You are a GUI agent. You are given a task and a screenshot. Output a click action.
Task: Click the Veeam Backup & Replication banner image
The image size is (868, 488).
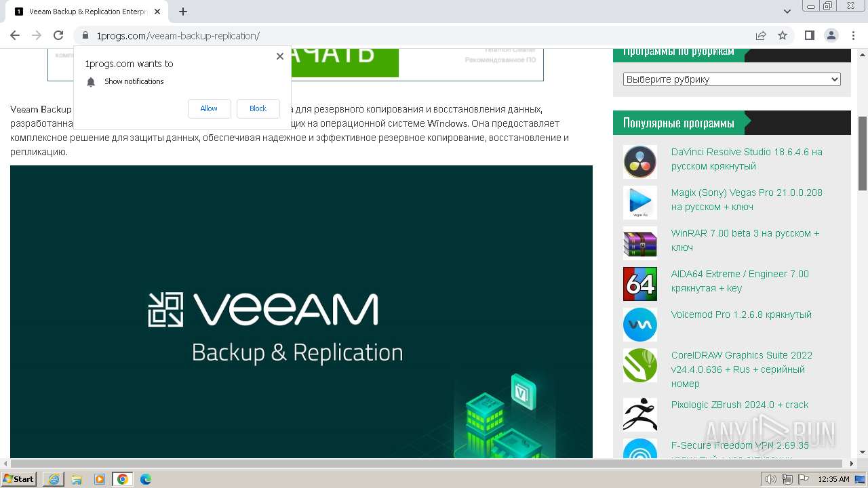pyautogui.click(x=301, y=312)
